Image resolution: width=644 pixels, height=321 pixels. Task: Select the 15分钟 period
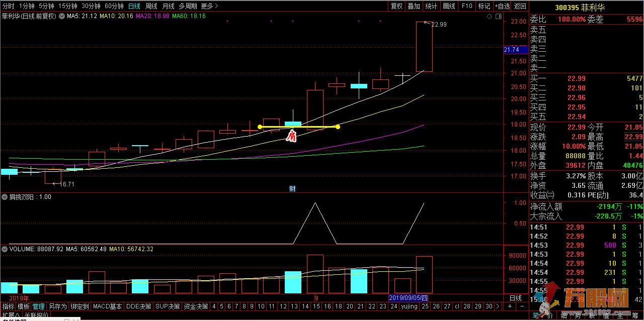click(68, 6)
